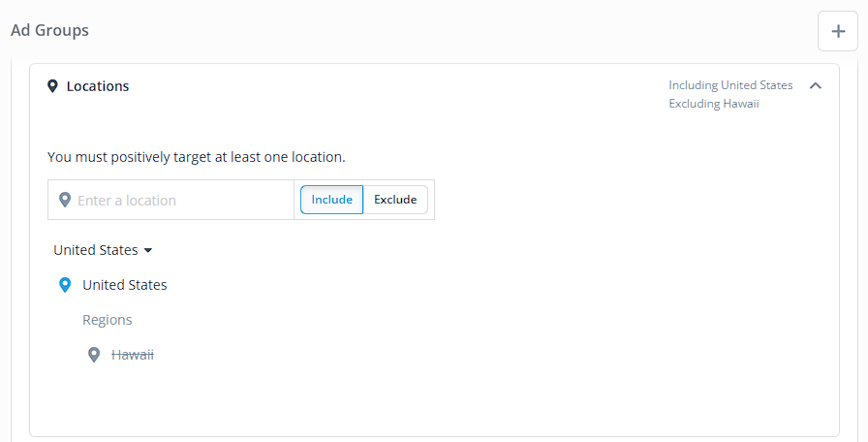Click the caret arrow next to United States
The width and height of the screenshot is (868, 442).
148,251
